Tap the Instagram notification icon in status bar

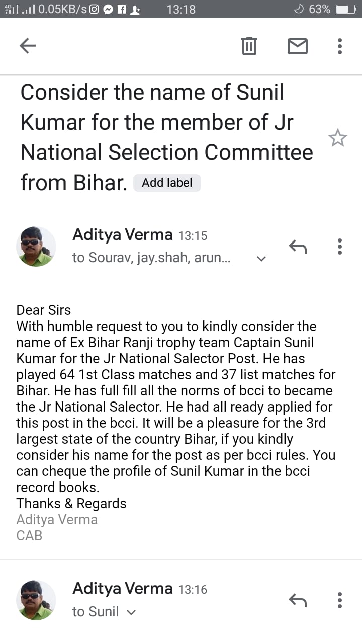(94, 9)
